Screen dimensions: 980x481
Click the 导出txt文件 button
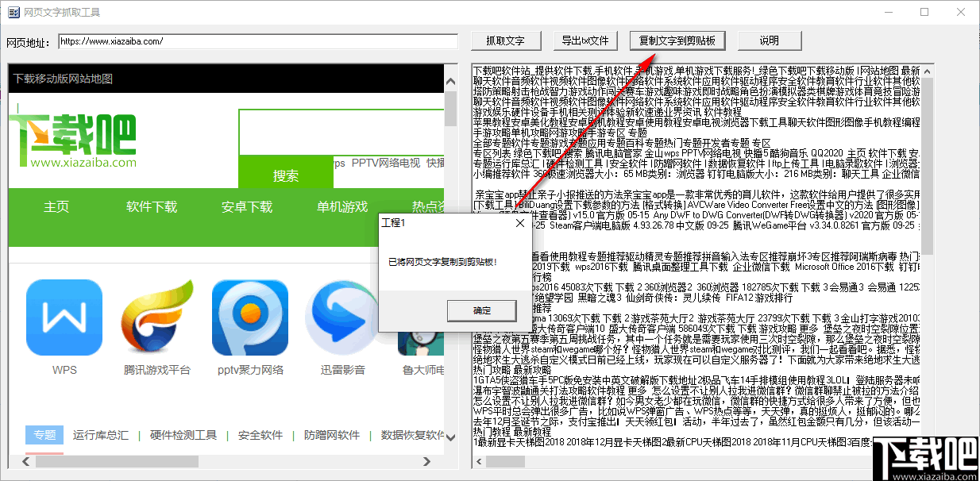585,40
